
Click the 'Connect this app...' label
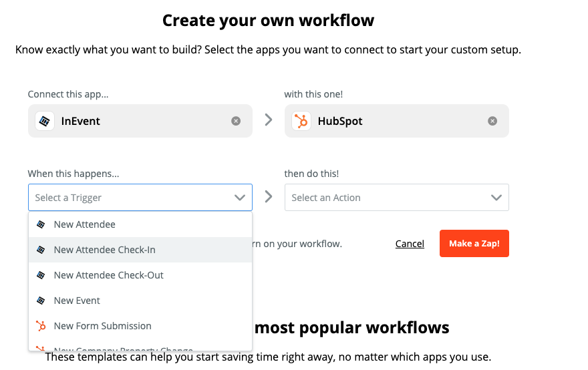point(68,94)
